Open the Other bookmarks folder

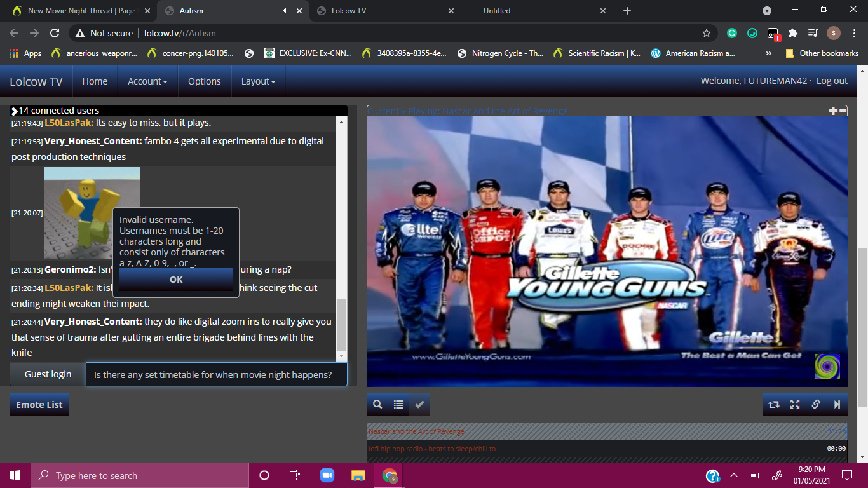coord(822,53)
